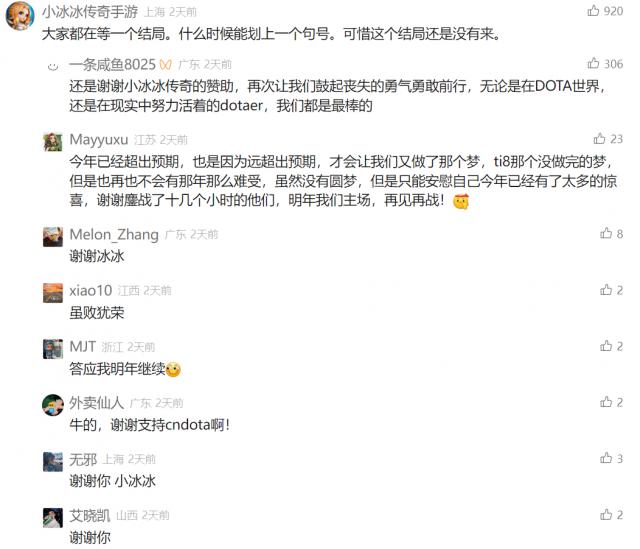Image resolution: width=640 pixels, height=549 pixels.
Task: Open the 无邪 username link
Action: tap(83, 460)
